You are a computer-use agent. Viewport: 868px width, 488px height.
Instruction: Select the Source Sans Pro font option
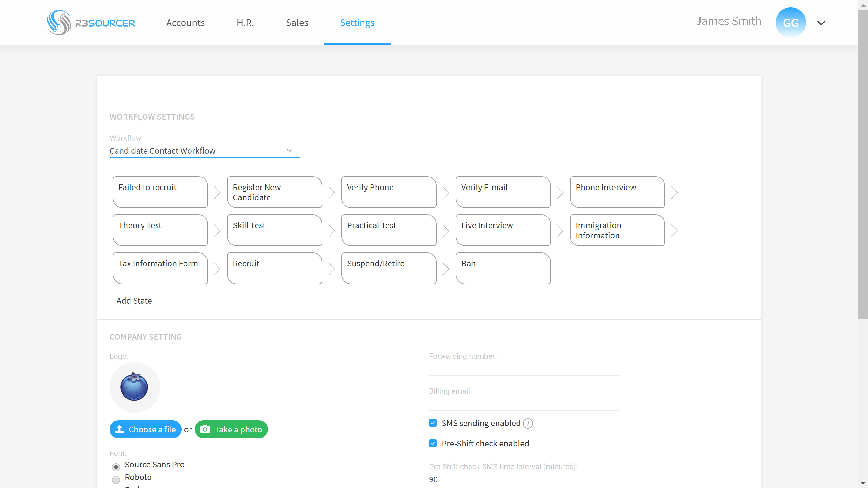[x=116, y=467]
